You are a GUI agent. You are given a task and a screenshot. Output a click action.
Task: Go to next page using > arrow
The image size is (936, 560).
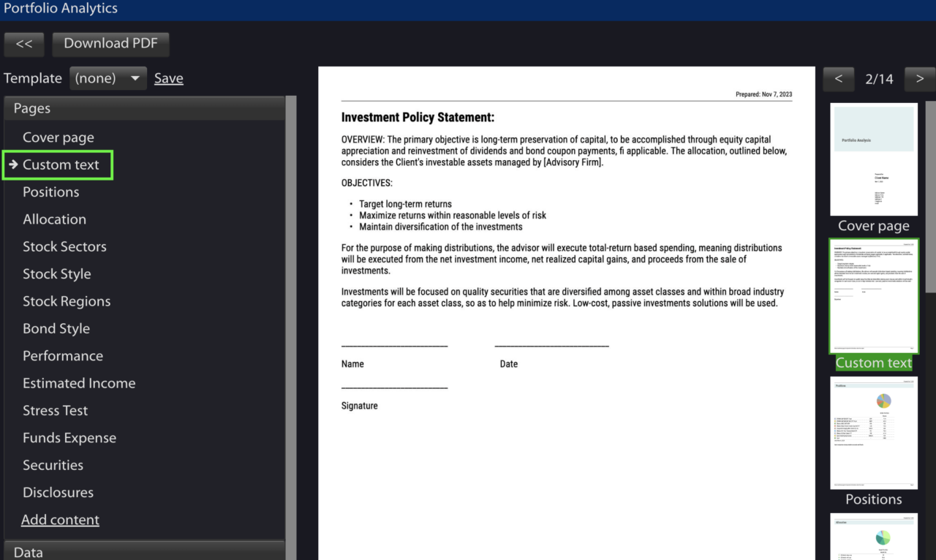[920, 79]
